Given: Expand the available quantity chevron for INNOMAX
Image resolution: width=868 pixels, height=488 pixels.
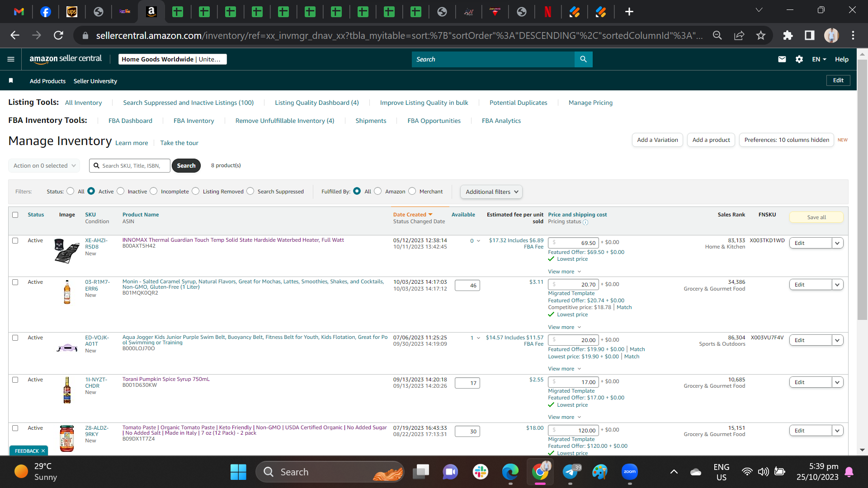Looking at the screenshot, I should point(478,241).
